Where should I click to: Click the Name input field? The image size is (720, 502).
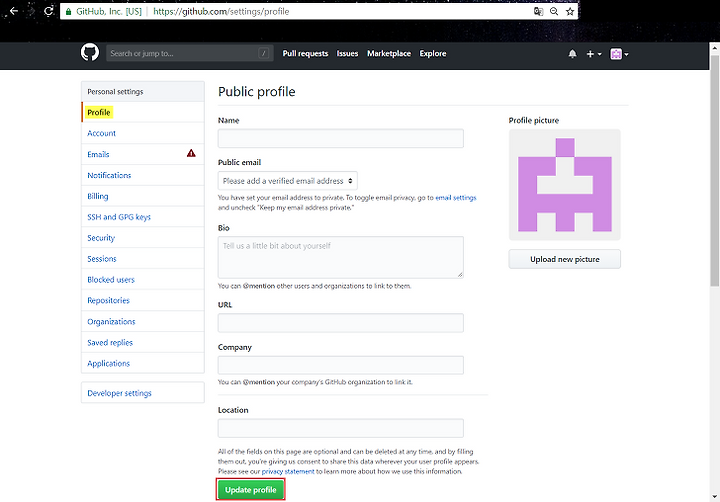[341, 138]
